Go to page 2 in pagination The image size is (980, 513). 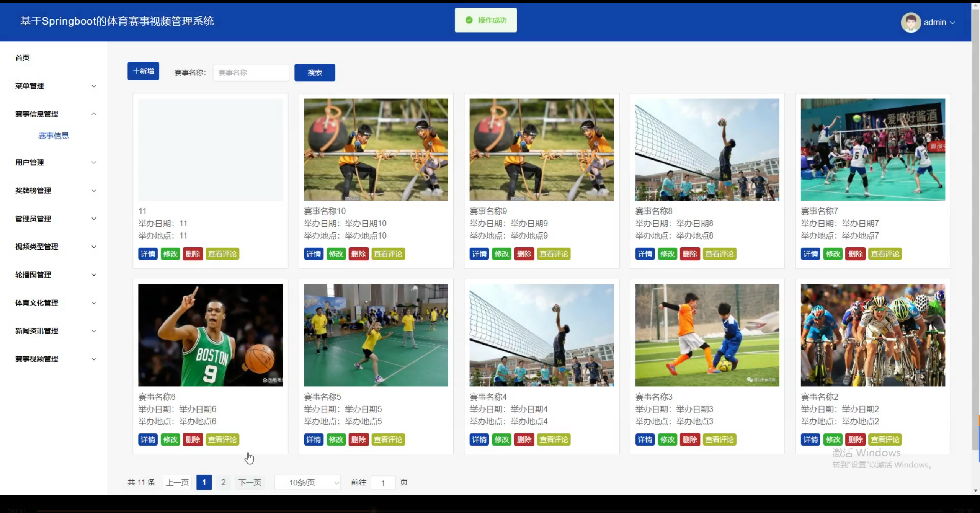click(x=224, y=482)
